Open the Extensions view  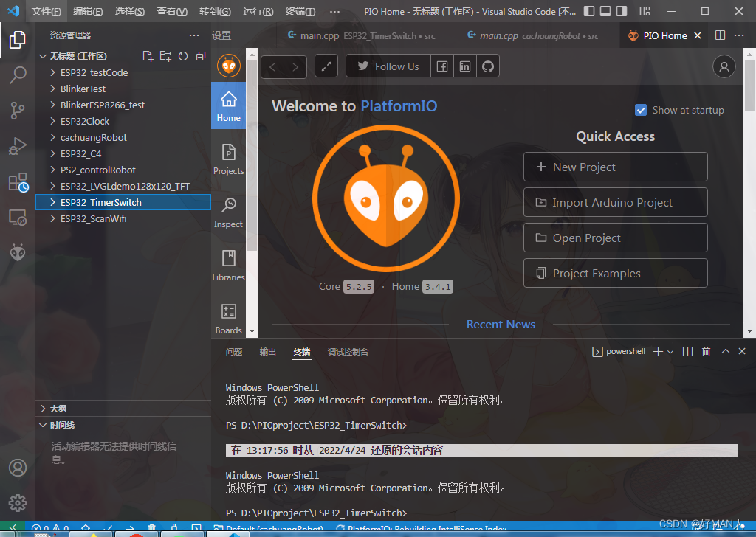coord(18,182)
